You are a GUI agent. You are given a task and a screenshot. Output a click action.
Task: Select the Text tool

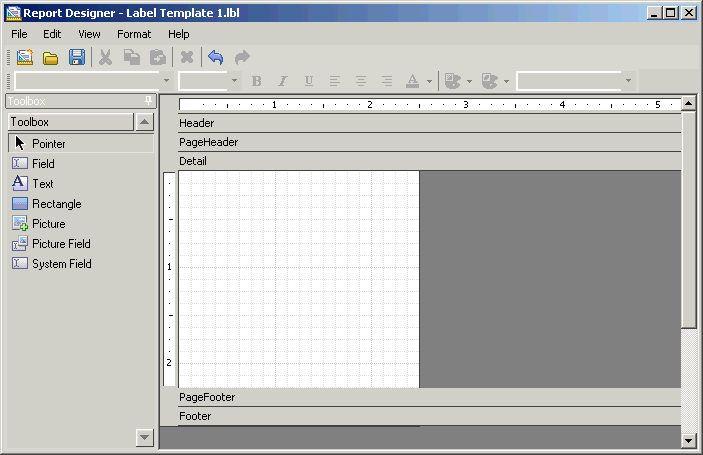(81, 183)
